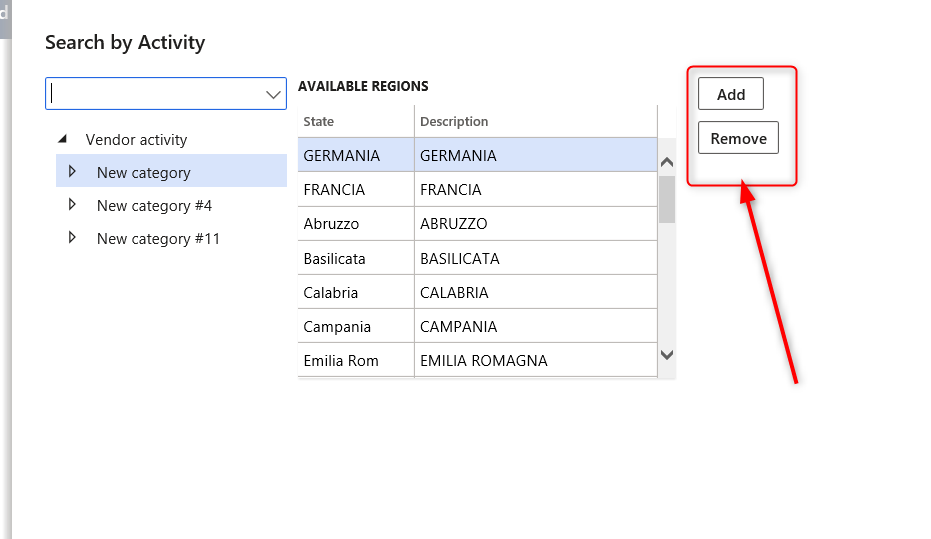Select the Calabria region row
Image resolution: width=931 pixels, height=539 pixels.
point(330,293)
